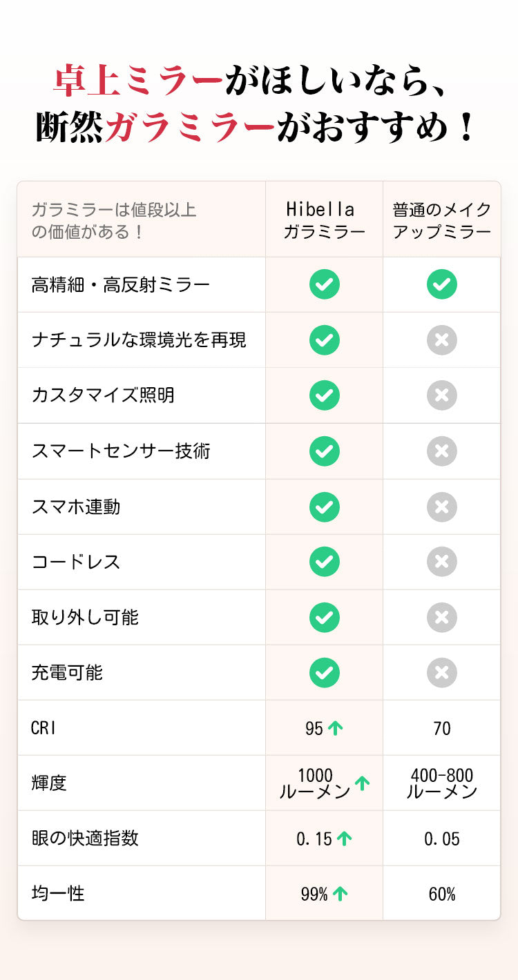Screen dimensions: 518x980
Task: Click gray X icon in コードレス row
Action: pyautogui.click(x=442, y=562)
